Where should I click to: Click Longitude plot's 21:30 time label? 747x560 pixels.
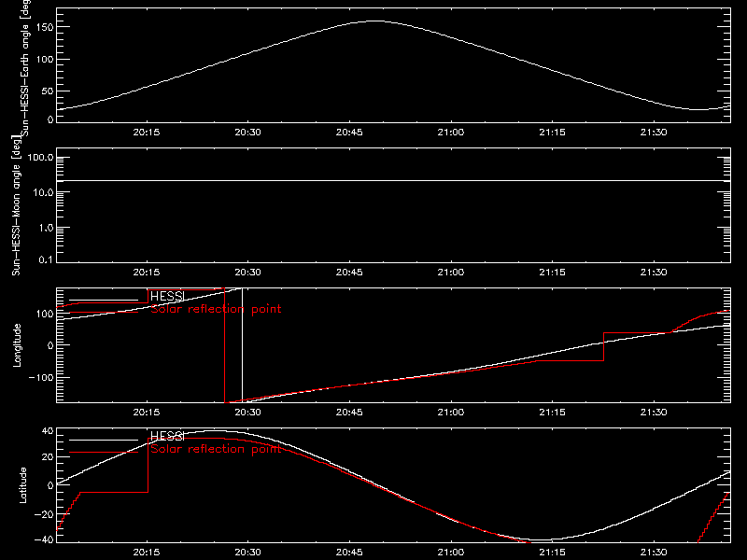click(654, 413)
